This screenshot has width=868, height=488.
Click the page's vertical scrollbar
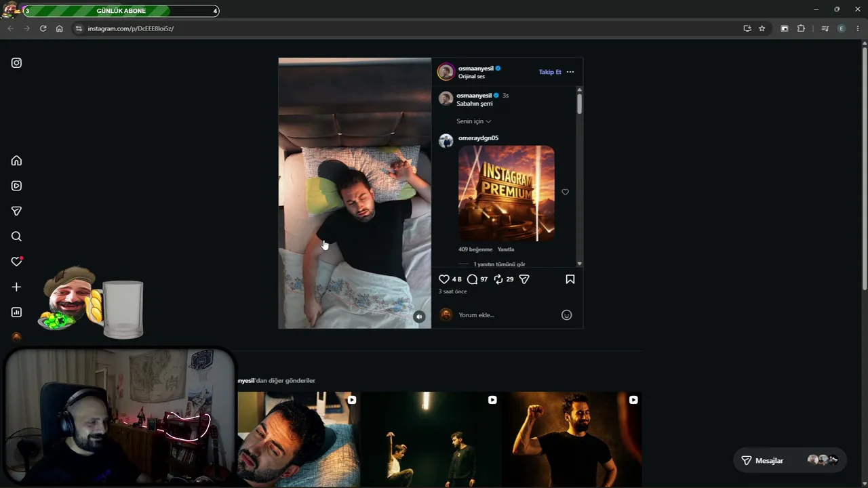click(864, 169)
